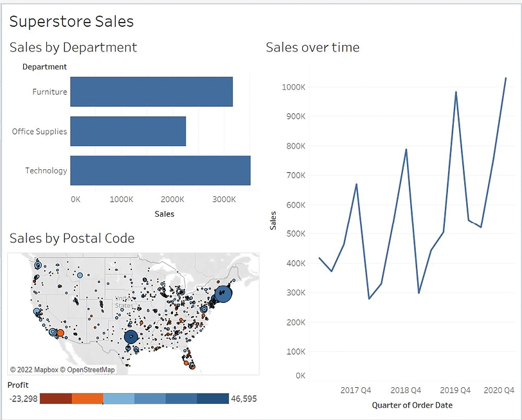
Task: Click the darkest blue Profit legend swatch
Action: click(213, 399)
